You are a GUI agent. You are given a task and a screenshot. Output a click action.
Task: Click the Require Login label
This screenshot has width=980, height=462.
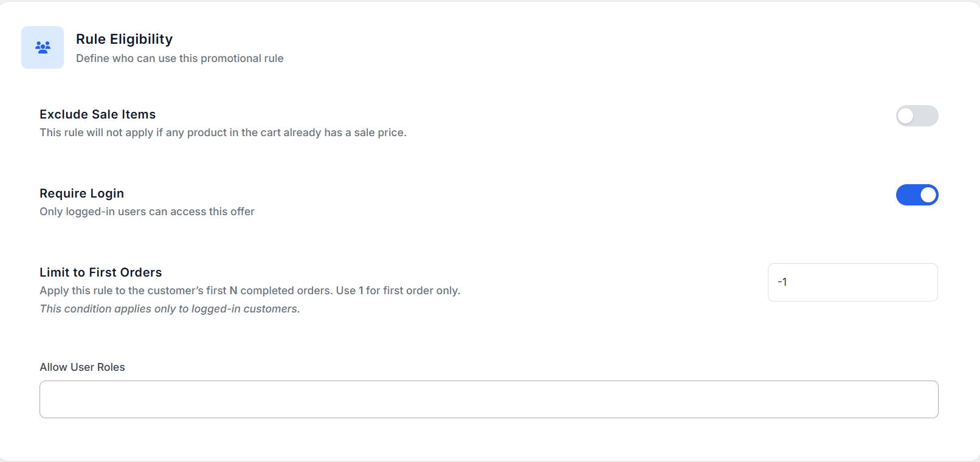tap(81, 193)
